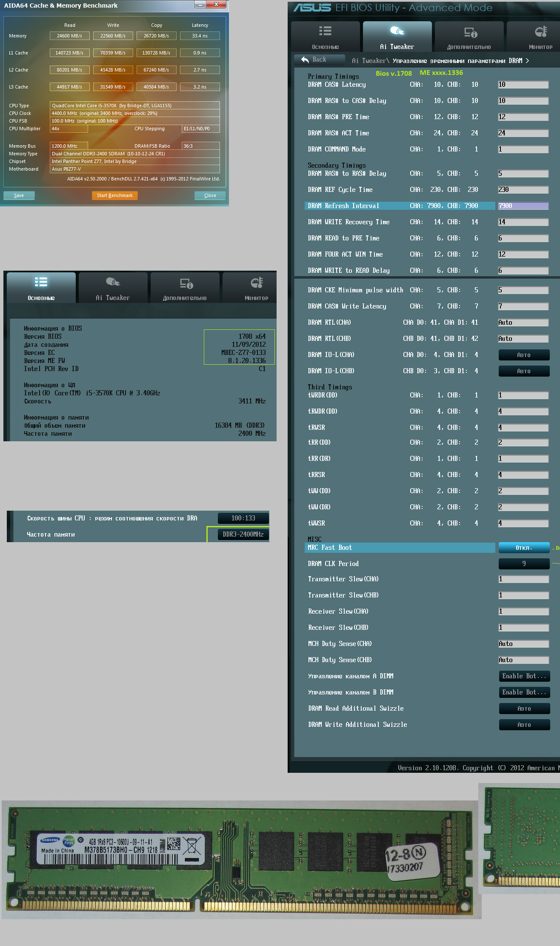Open Монитор tab label in top BIOS
Screen dimensions: 560x946
[x=540, y=47]
